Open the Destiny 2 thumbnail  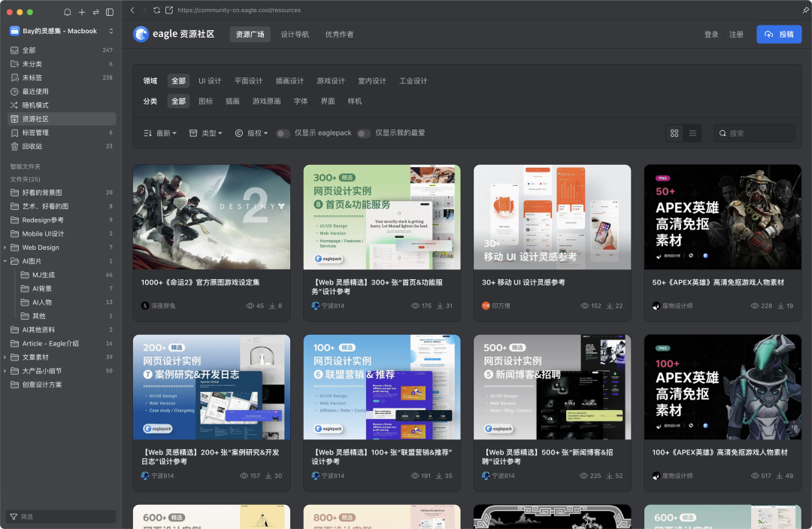coord(211,217)
